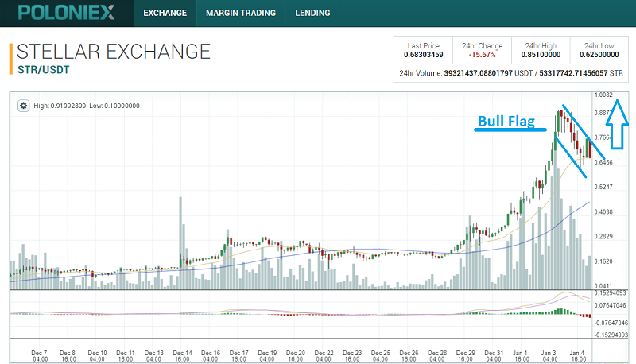
Task: Click the Stellar Exchange heading
Action: tap(114, 52)
